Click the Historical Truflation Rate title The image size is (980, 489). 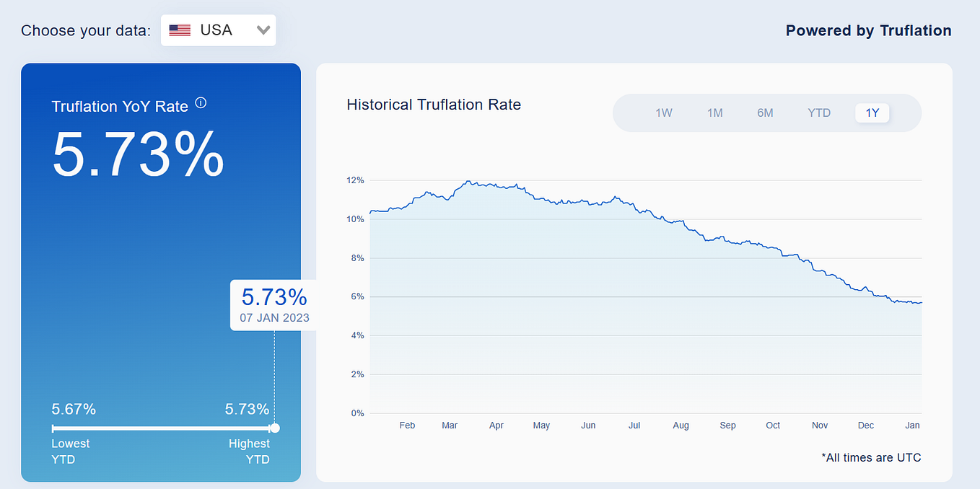coord(433,105)
